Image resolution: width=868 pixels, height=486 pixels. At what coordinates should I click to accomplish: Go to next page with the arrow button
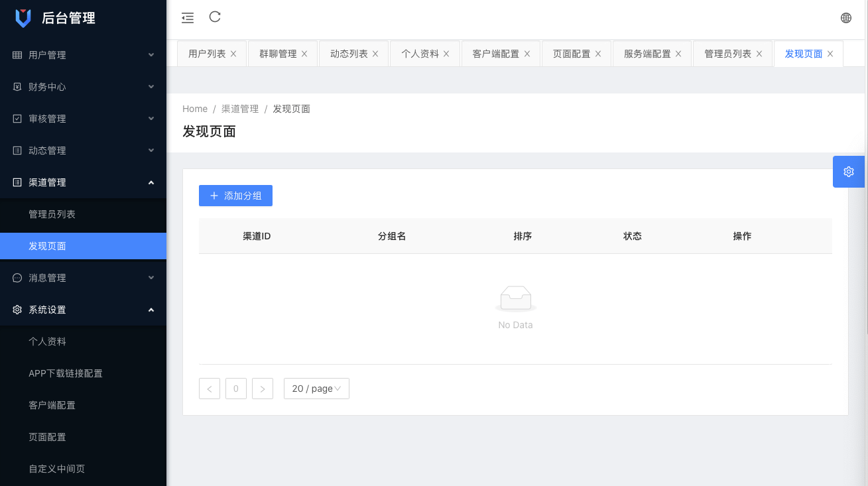pos(263,389)
